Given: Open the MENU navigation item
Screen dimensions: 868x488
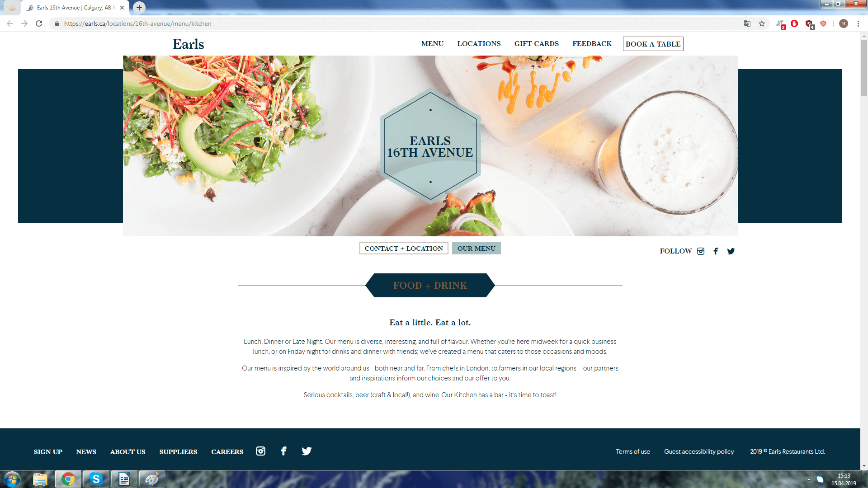Looking at the screenshot, I should [432, 43].
